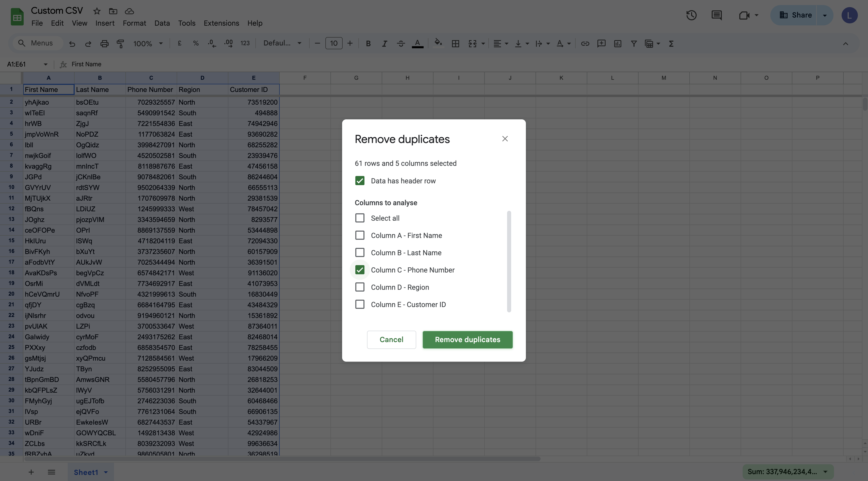Increase decimal places icon
868x481 pixels.
228,43
